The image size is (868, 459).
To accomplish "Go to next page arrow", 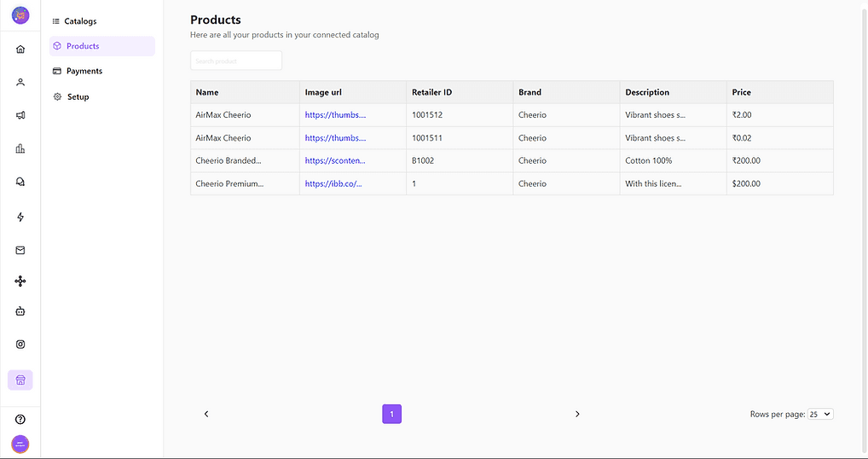I will [x=577, y=414].
